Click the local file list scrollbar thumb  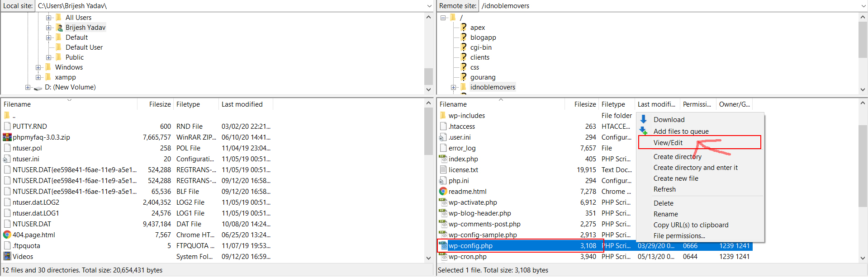(x=428, y=131)
